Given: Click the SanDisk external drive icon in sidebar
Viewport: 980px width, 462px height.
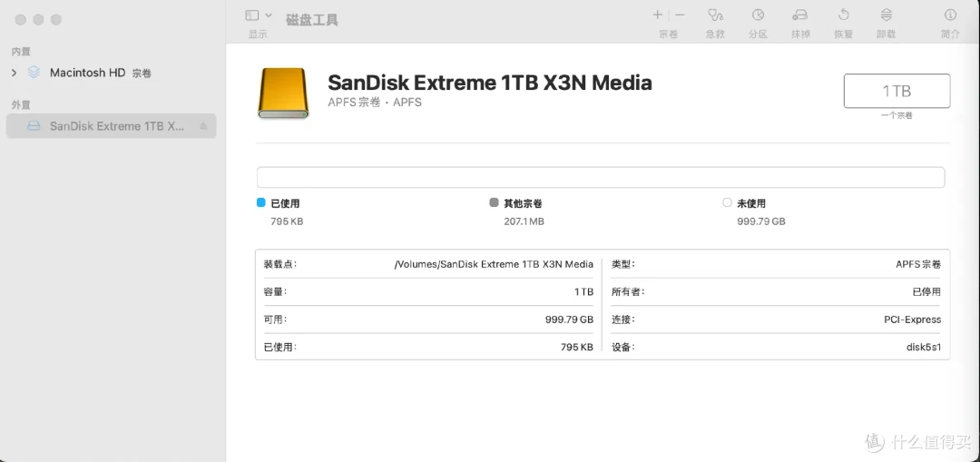Looking at the screenshot, I should coord(34,126).
